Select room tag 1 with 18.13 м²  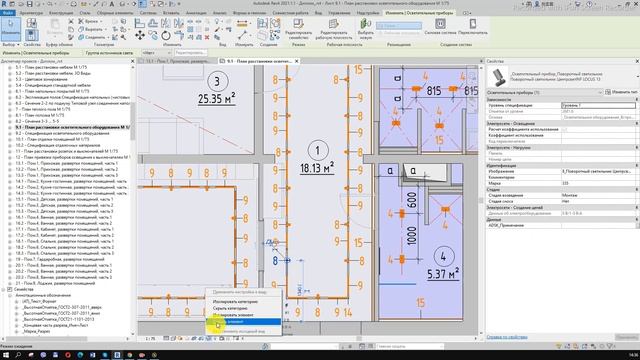pyautogui.click(x=317, y=158)
